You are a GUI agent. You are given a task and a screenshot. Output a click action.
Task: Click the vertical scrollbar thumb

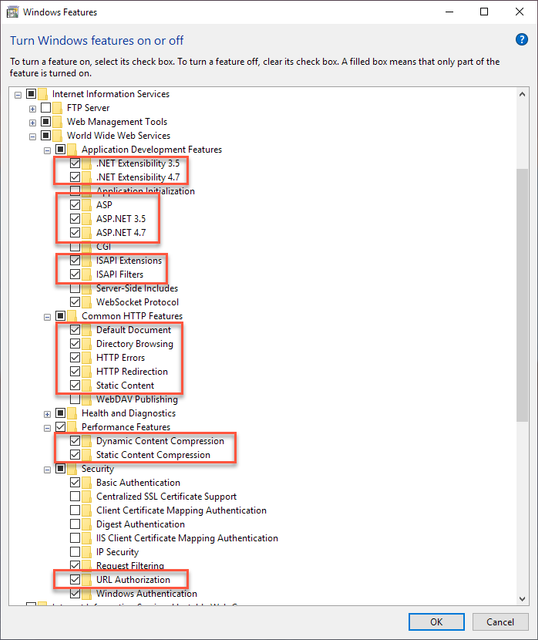click(x=522, y=295)
